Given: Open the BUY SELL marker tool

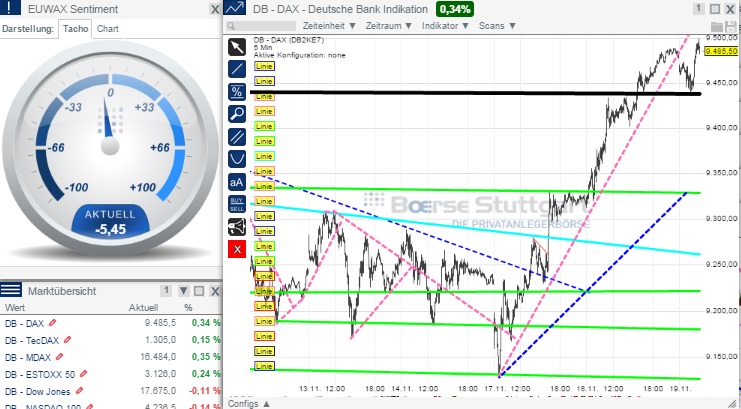Looking at the screenshot, I should [237, 204].
